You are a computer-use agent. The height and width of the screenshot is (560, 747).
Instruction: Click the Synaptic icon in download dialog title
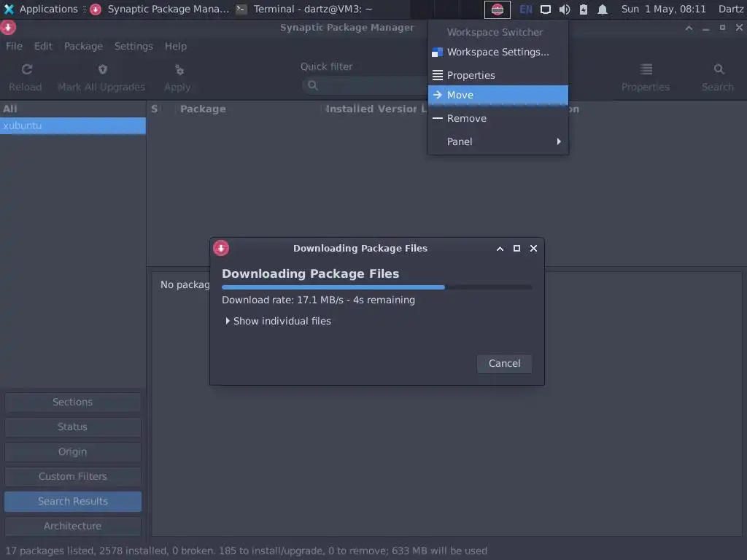(221, 248)
